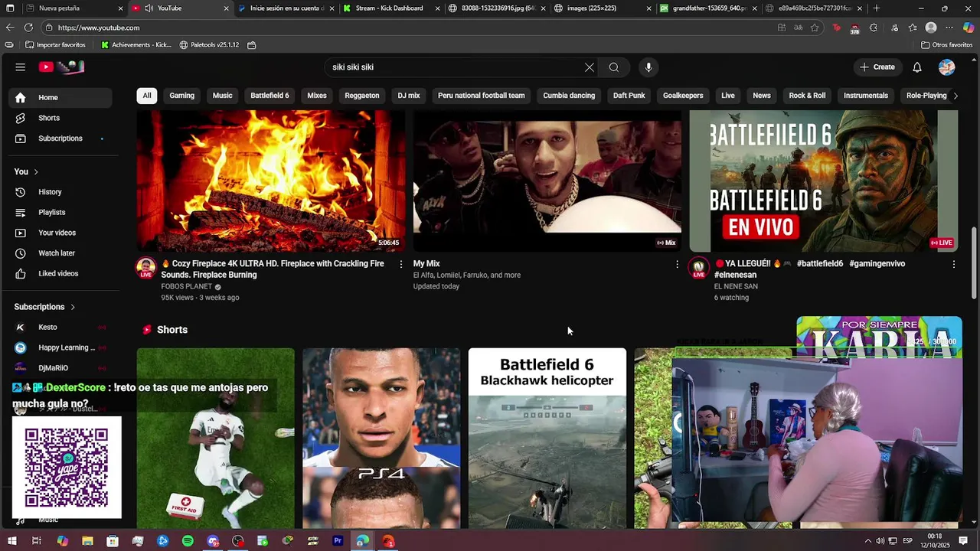This screenshot has height=551, width=980.
Task: Select the All filter chip
Action: 147,96
